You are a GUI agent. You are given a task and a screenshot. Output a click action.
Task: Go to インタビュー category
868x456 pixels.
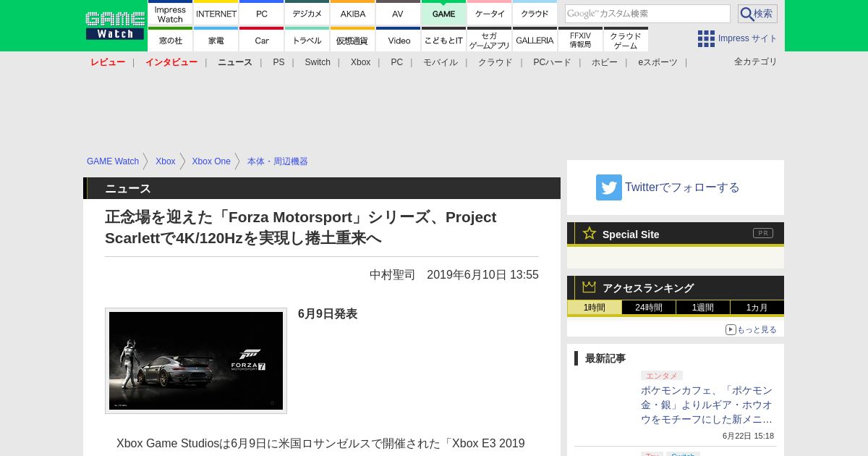(171, 62)
